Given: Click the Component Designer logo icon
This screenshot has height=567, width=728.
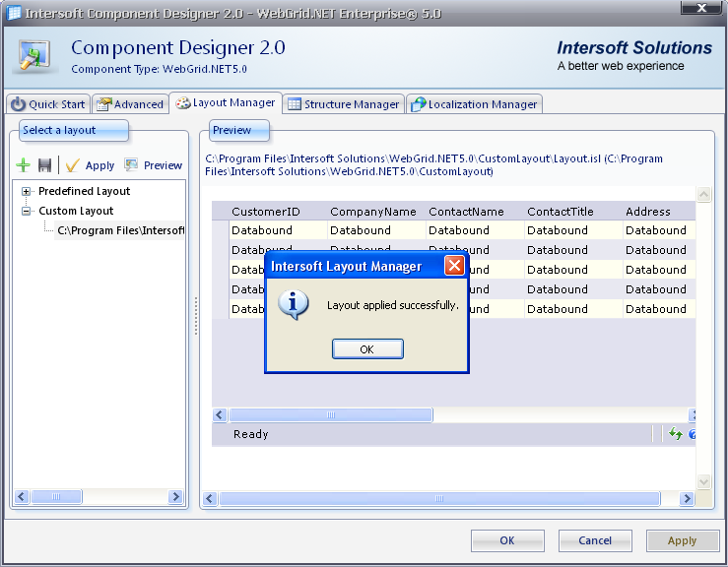Looking at the screenshot, I should [34, 56].
